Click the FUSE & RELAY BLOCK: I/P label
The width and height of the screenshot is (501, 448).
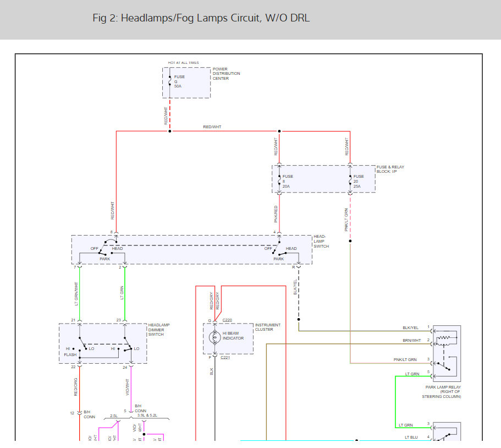coord(390,169)
